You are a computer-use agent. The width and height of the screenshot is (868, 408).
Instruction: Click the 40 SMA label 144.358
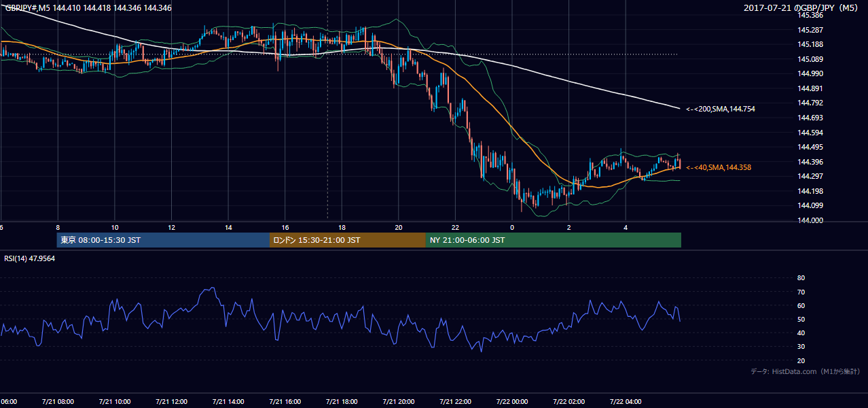pyautogui.click(x=719, y=167)
